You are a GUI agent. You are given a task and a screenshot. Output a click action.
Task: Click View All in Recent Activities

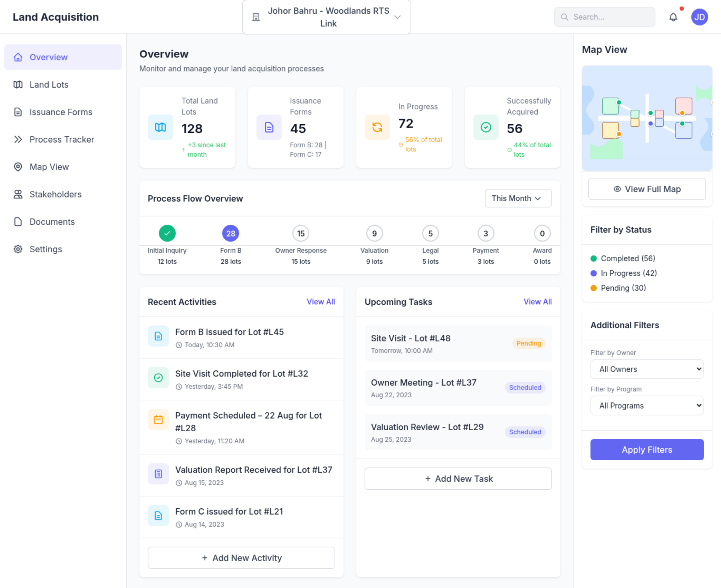point(321,302)
